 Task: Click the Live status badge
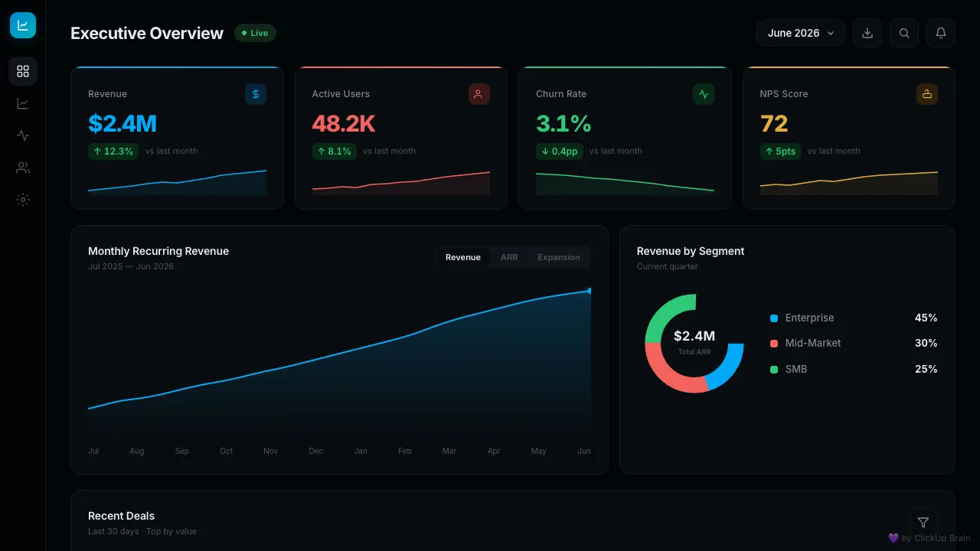pyautogui.click(x=255, y=33)
